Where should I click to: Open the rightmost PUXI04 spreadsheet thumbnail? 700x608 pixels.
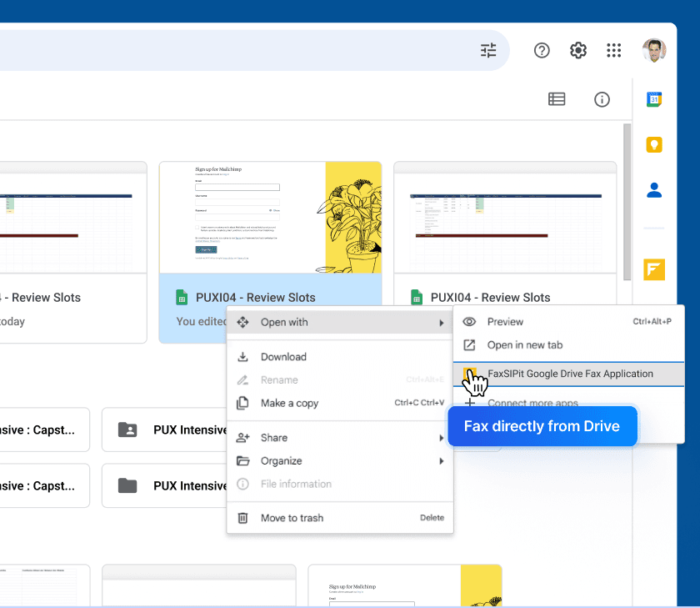click(505, 218)
